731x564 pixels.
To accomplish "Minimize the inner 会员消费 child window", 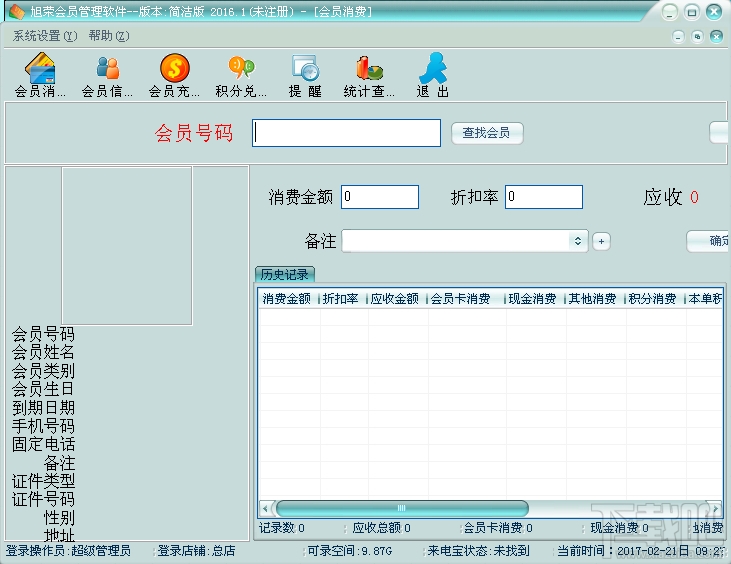I will [x=678, y=36].
